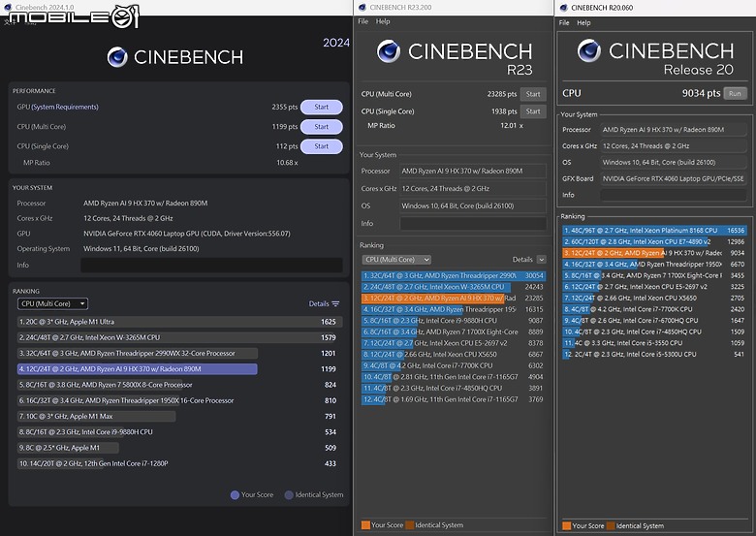Screen dimensions: 756x536
Task: Click Info input field in Cinebench R23
Action: point(473,223)
